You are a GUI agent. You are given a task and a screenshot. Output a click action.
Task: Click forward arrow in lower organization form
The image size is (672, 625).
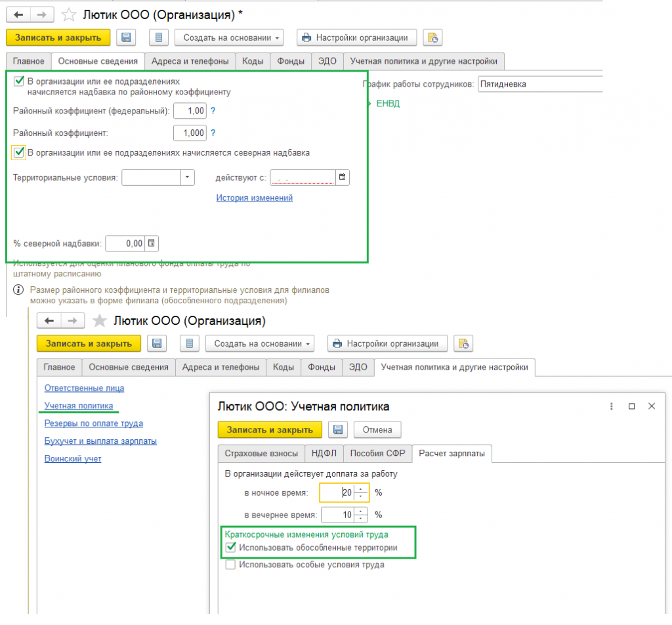(x=72, y=320)
